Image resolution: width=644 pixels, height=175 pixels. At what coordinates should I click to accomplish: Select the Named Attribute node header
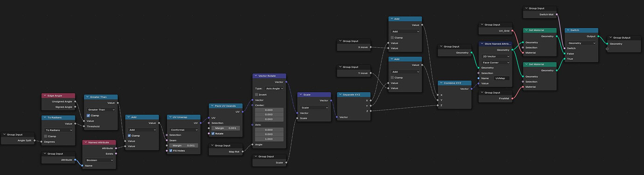(99, 142)
